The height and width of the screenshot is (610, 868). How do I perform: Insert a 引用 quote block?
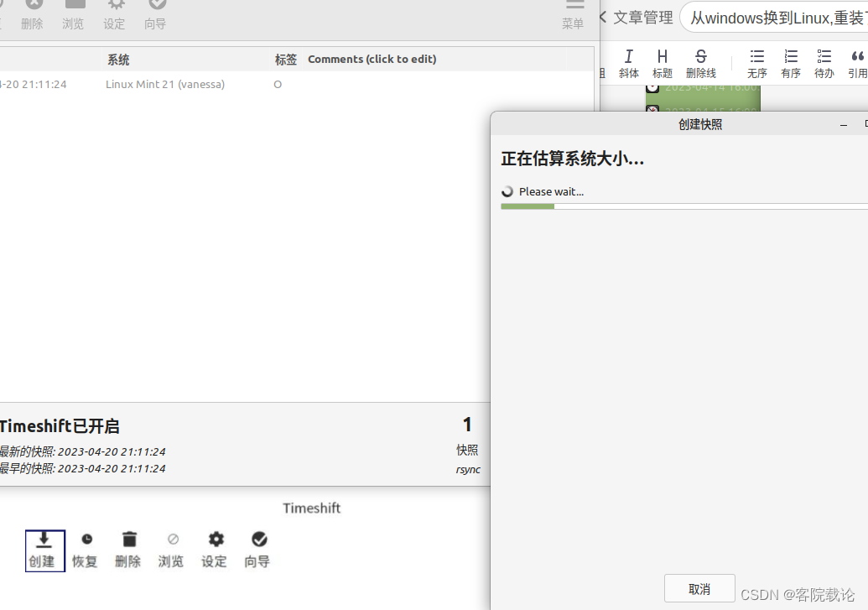point(857,64)
